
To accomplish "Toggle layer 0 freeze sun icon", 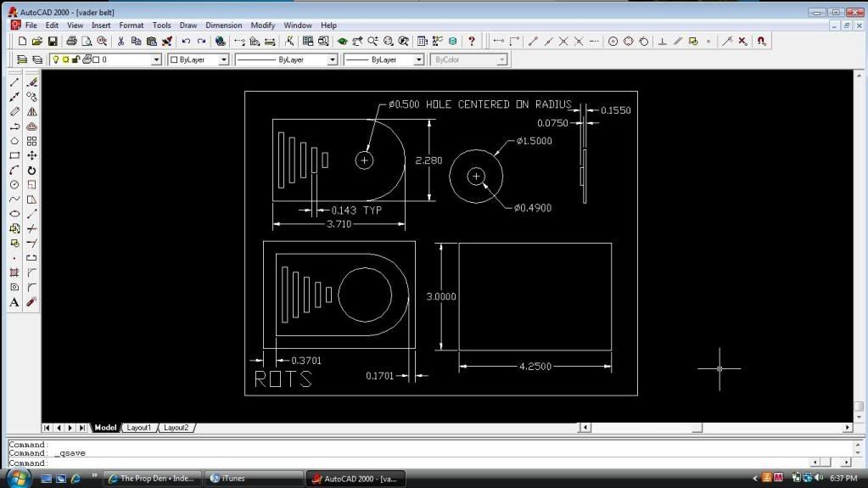I will point(66,59).
